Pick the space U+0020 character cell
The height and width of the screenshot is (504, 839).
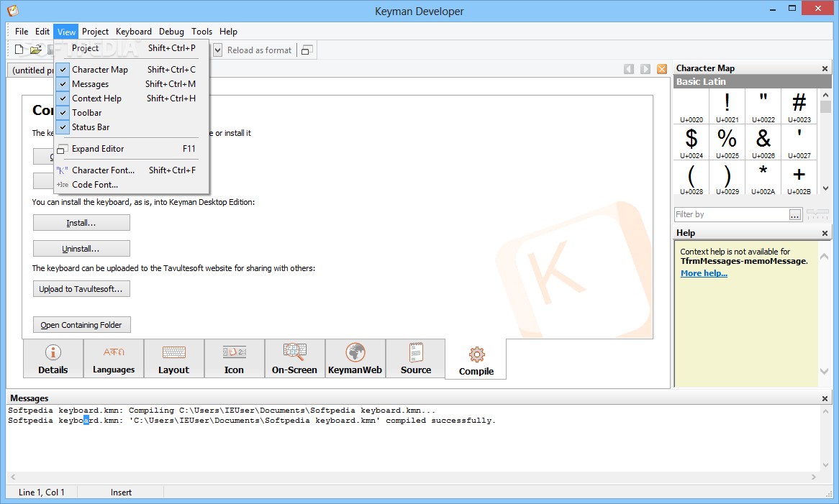(x=691, y=106)
